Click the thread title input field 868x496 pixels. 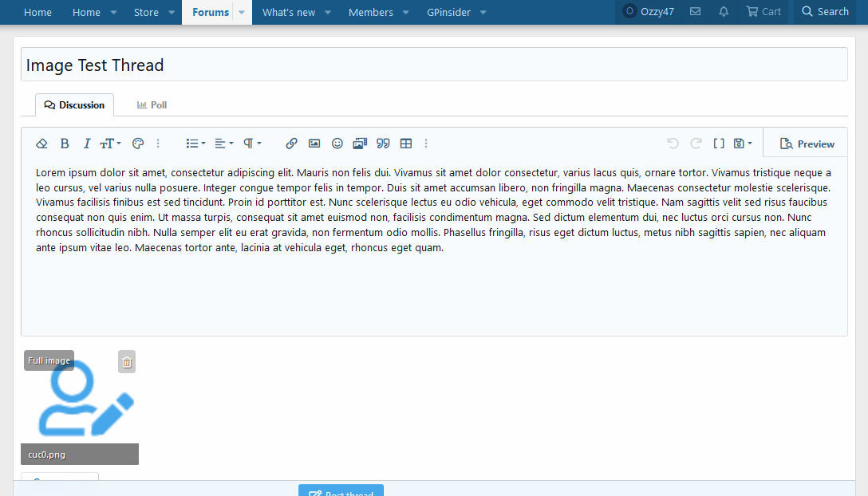(434, 65)
